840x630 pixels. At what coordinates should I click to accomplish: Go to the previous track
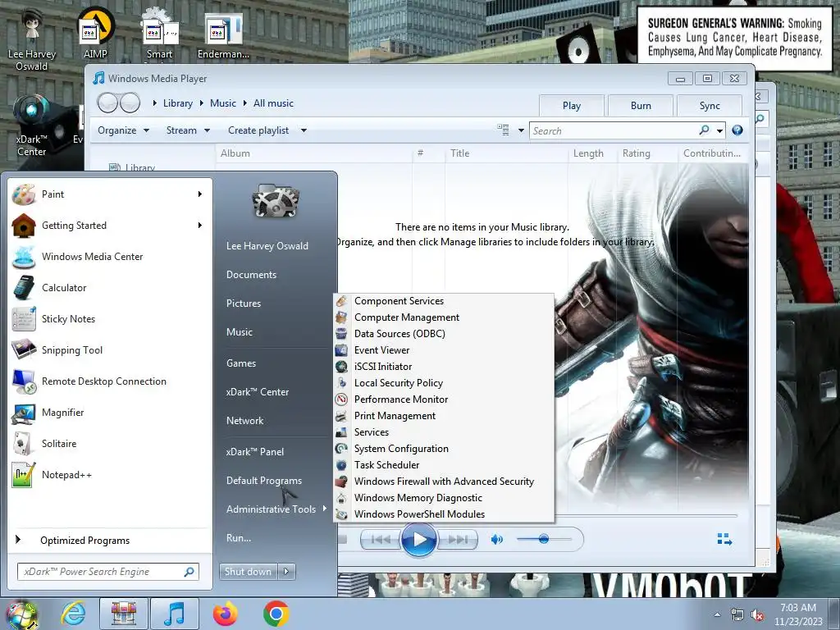coord(381,540)
